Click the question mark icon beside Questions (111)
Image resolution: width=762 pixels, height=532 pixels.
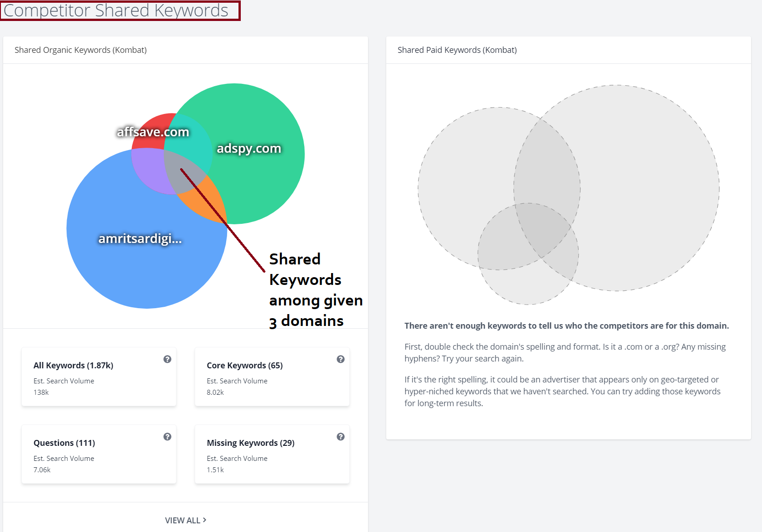click(167, 437)
